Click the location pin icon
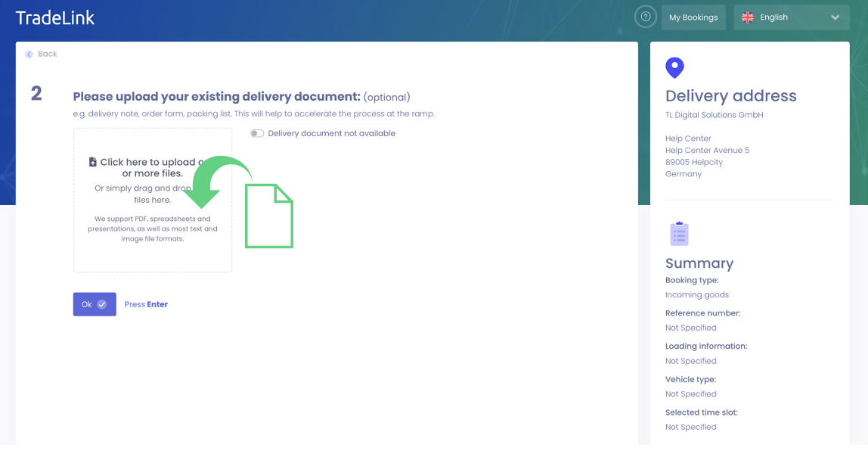This screenshot has height=454, width=868. [674, 68]
